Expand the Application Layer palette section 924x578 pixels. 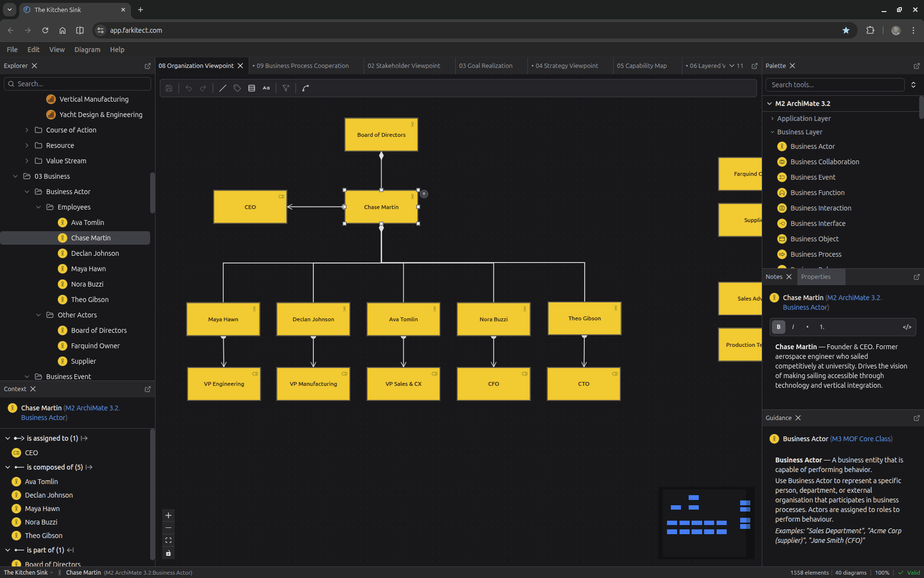pos(772,118)
